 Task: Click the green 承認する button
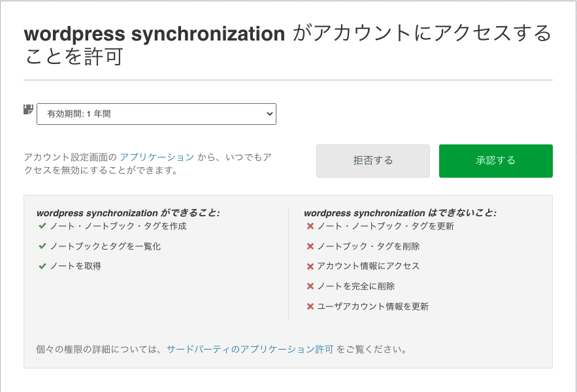pyautogui.click(x=496, y=161)
